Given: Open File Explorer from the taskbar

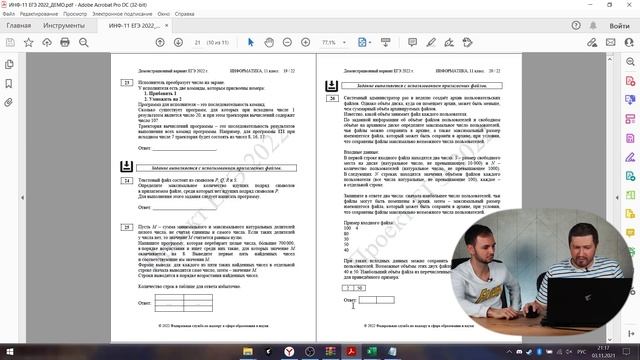Looking at the screenshot, I should pos(248,351).
